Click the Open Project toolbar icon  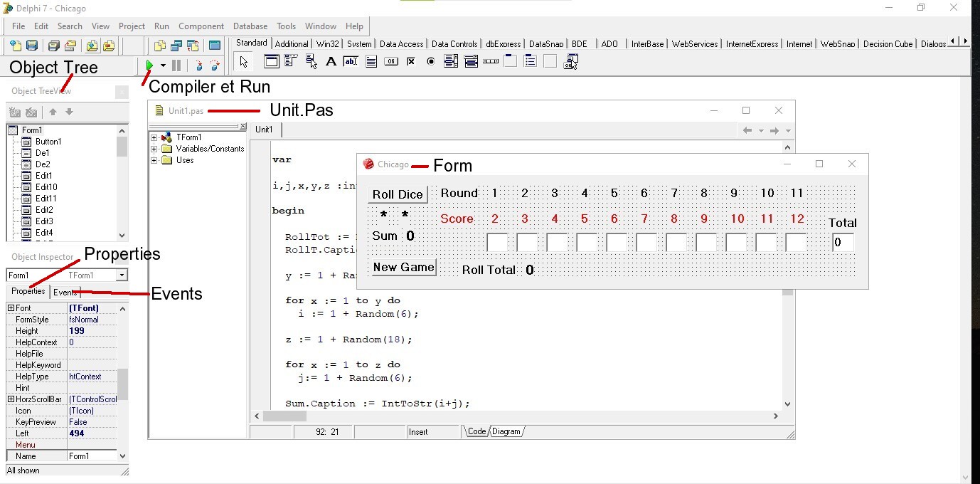(x=70, y=46)
